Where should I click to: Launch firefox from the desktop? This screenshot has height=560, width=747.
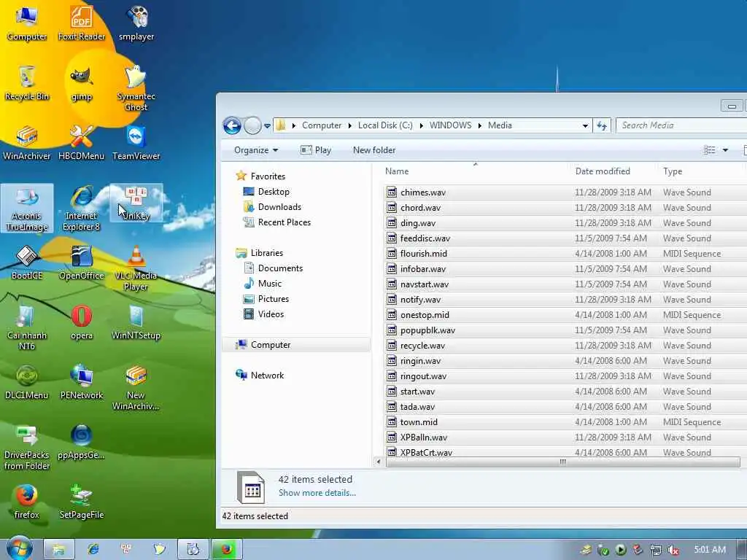point(27,502)
